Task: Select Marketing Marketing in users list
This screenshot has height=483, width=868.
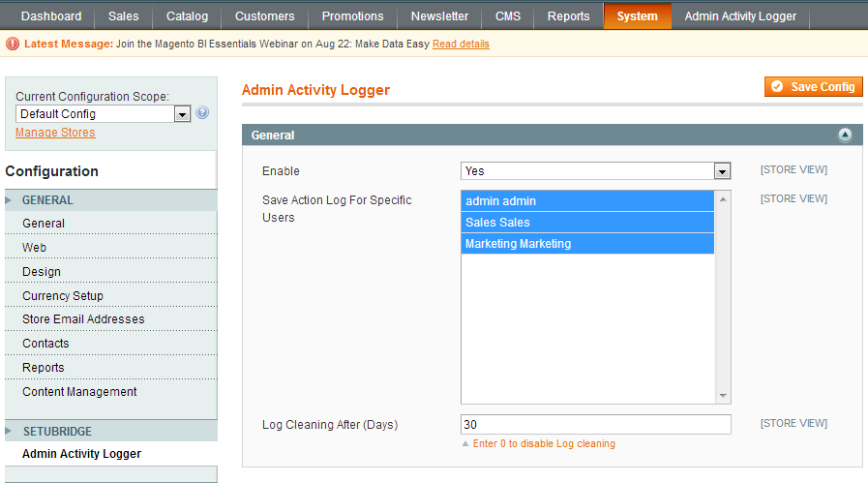Action: click(587, 244)
